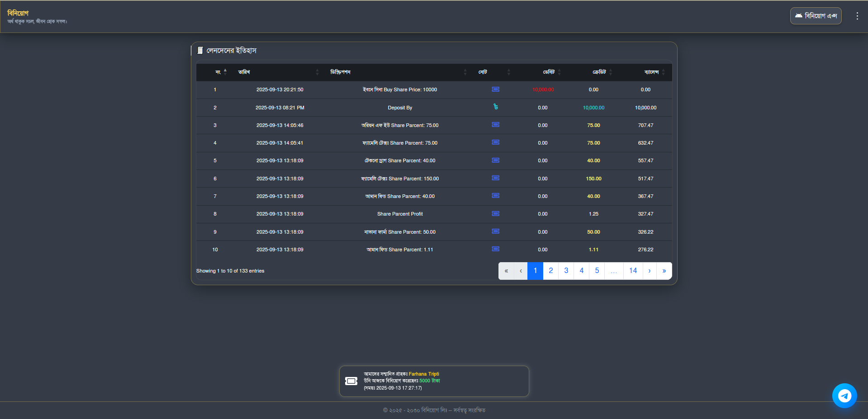Image resolution: width=868 pixels, height=419 pixels.
Task: Click the transaction history document icon
Action: click(200, 51)
